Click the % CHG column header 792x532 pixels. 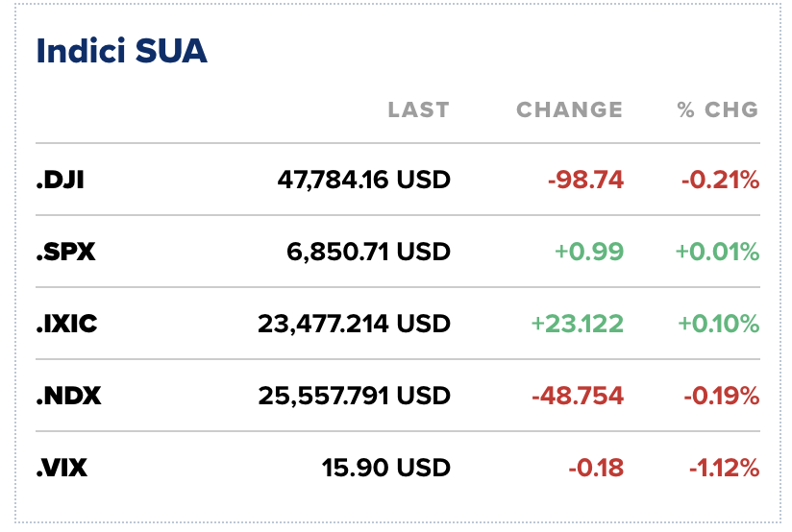point(717,109)
